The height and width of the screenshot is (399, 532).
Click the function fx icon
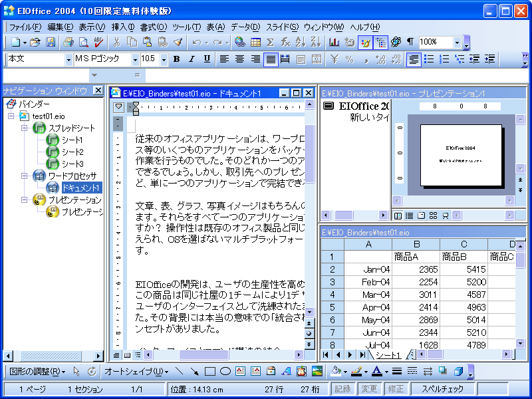[x=286, y=42]
